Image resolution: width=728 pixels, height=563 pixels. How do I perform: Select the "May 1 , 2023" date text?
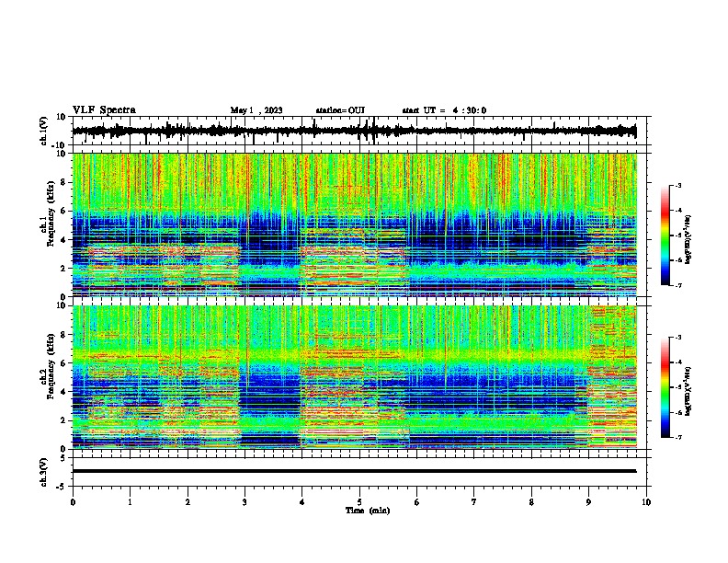[x=256, y=110]
